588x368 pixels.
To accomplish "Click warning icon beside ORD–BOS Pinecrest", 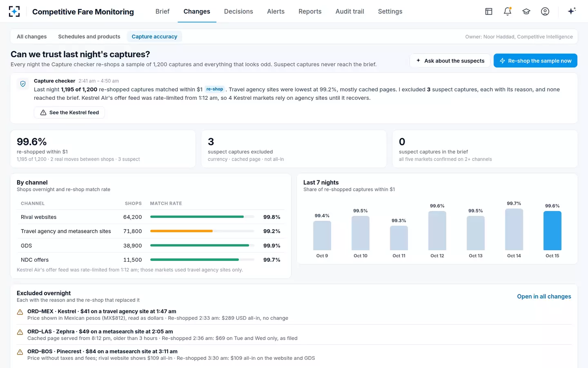I will 20,352.
